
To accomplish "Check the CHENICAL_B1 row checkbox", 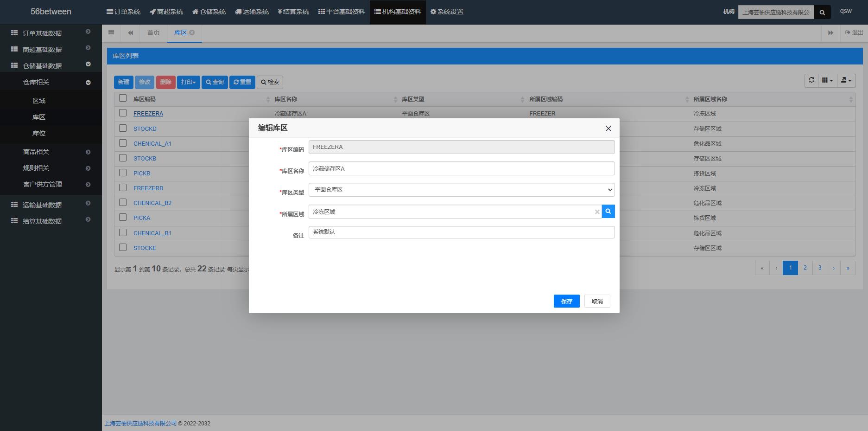I will click(x=123, y=232).
